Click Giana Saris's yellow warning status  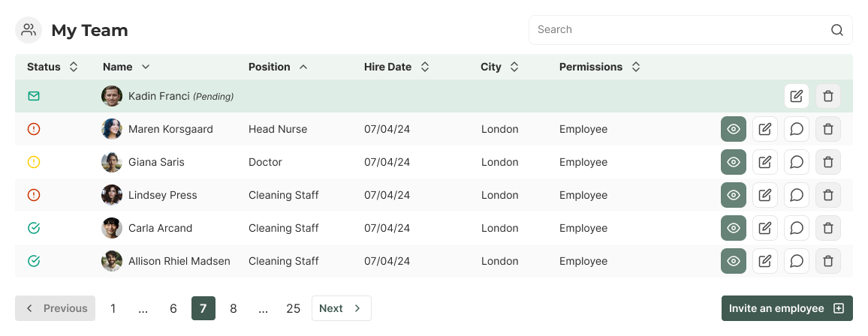[x=34, y=162]
